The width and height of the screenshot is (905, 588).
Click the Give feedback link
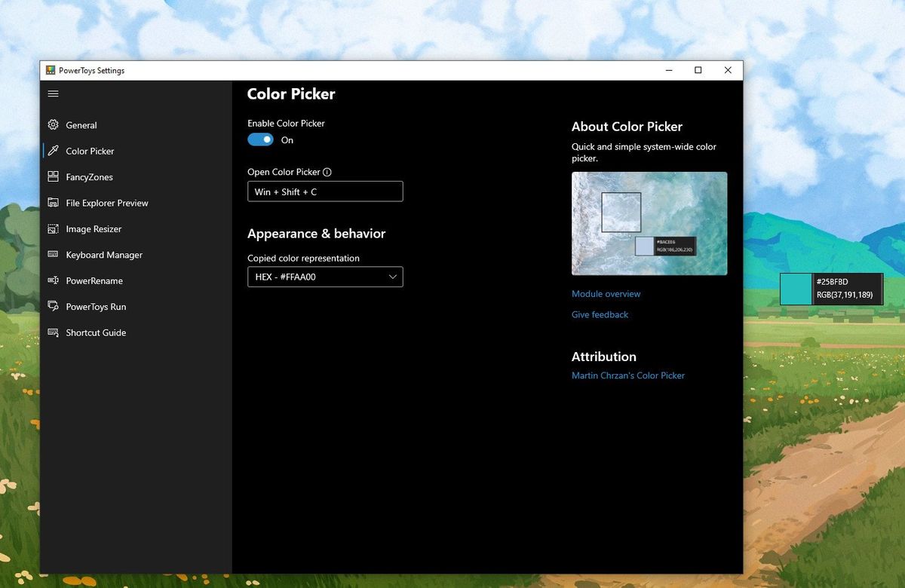599,314
